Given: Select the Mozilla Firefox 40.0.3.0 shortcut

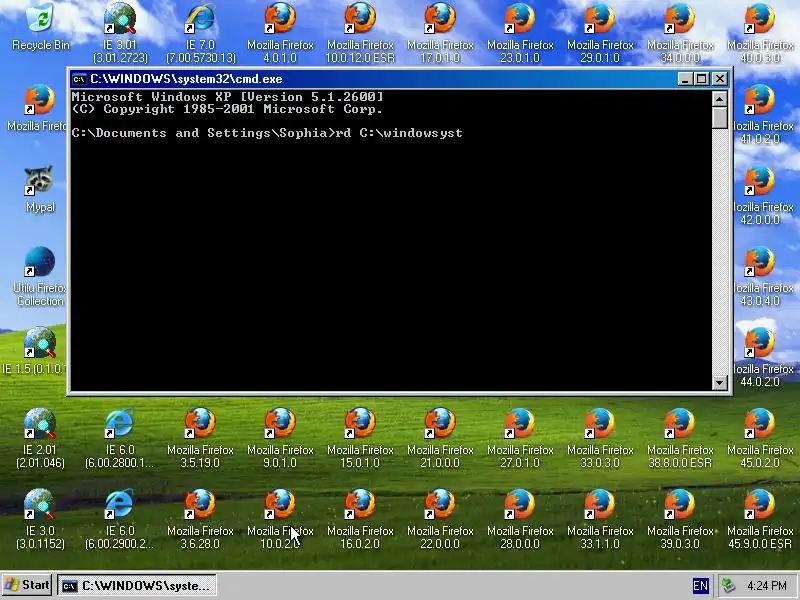Looking at the screenshot, I should [x=760, y=33].
